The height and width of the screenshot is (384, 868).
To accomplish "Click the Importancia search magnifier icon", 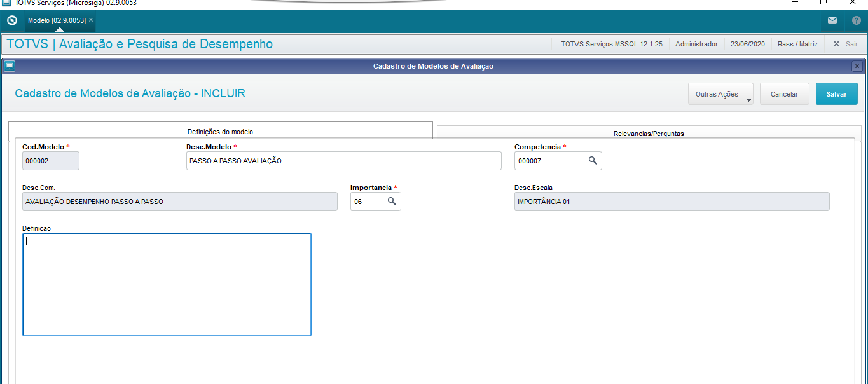I will point(392,201).
